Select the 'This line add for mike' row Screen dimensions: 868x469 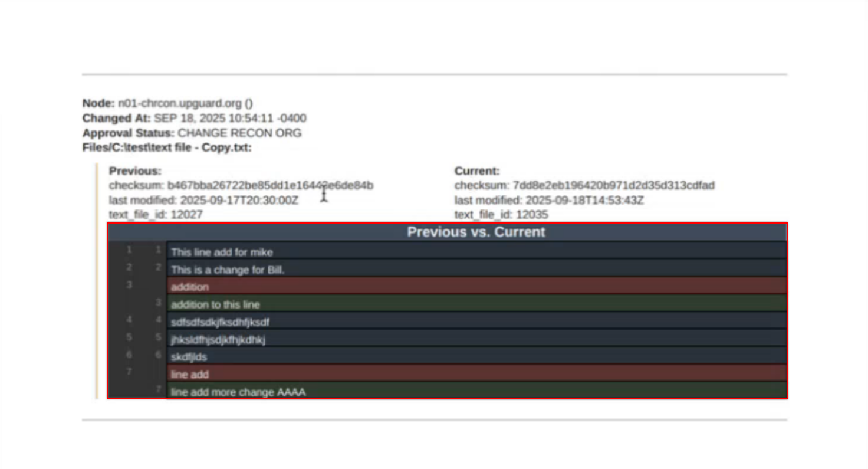click(x=222, y=252)
